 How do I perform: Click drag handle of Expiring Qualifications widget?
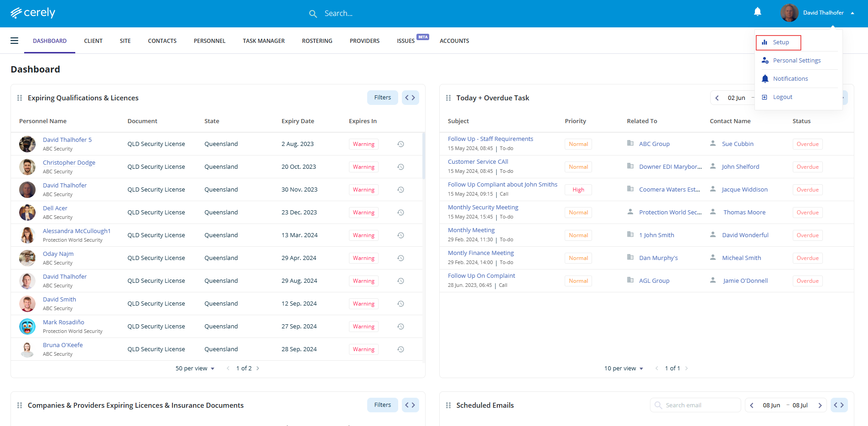pyautogui.click(x=20, y=98)
